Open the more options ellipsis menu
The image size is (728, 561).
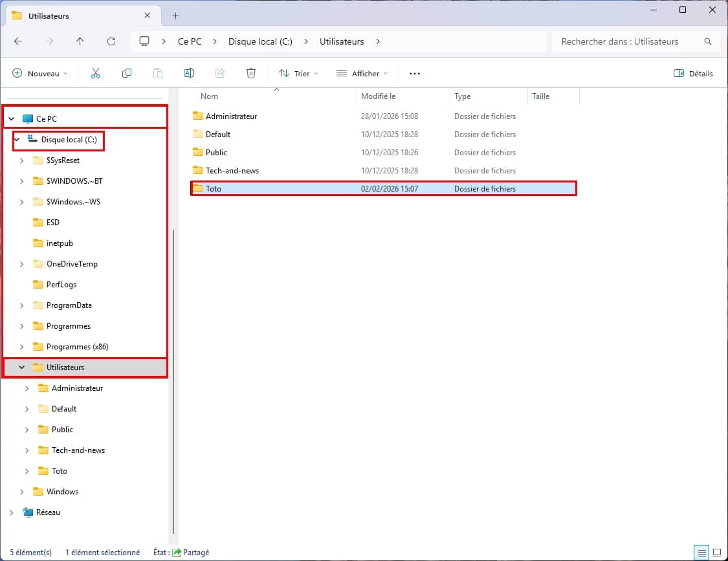[x=415, y=74]
